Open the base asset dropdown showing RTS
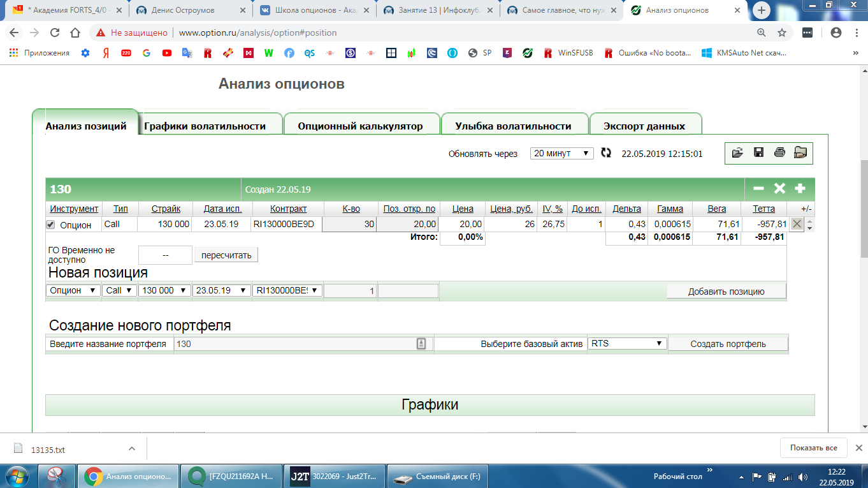Screen dimensions: 868x488 [627, 343]
